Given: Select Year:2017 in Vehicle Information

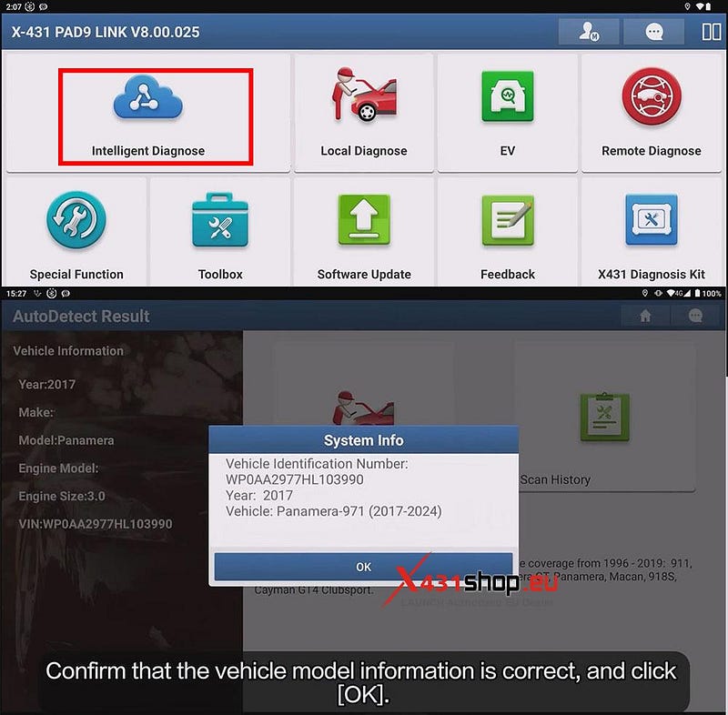Looking at the screenshot, I should (47, 384).
